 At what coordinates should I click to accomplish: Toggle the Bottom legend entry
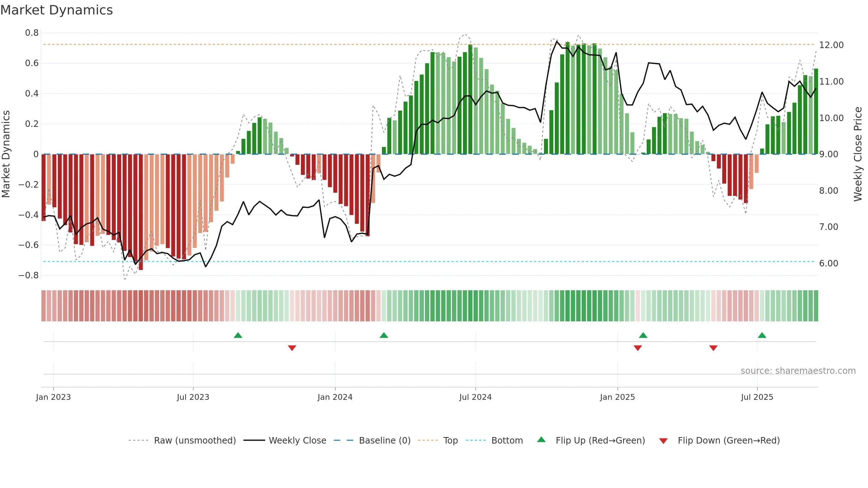pyautogui.click(x=494, y=440)
